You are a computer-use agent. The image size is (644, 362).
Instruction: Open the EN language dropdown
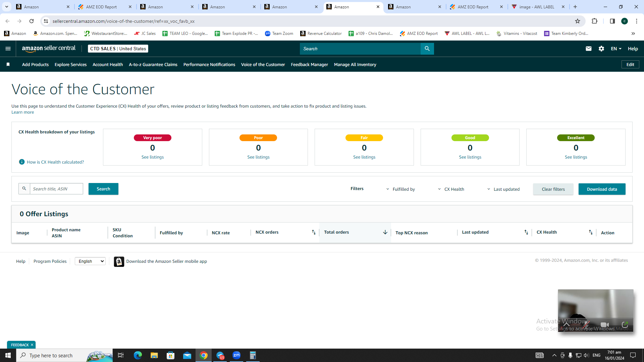pos(616,49)
